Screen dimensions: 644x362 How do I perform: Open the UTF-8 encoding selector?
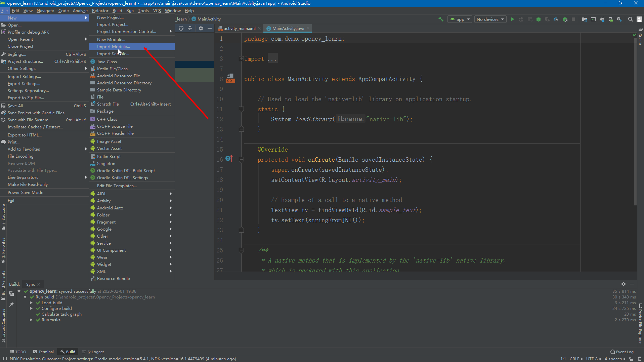tap(593, 359)
